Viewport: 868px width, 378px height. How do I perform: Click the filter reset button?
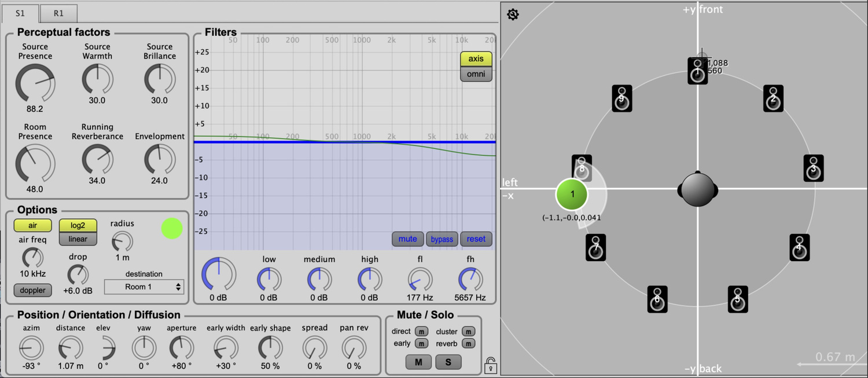point(476,239)
